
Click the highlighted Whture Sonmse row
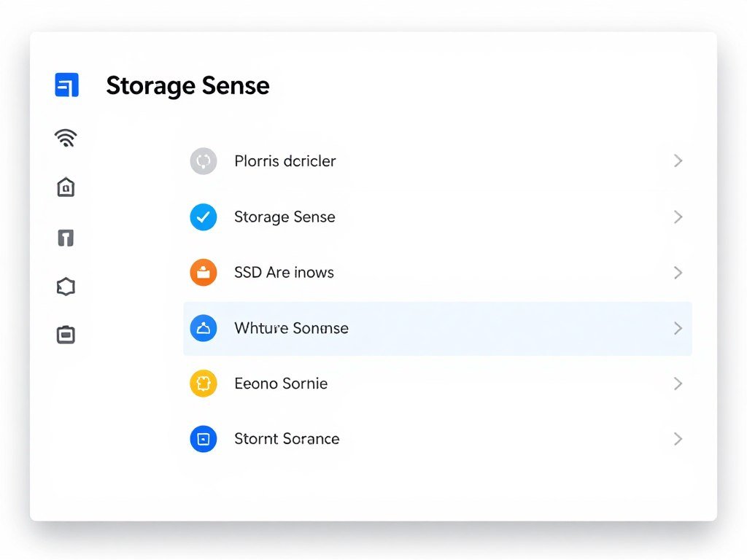pyautogui.click(x=438, y=328)
